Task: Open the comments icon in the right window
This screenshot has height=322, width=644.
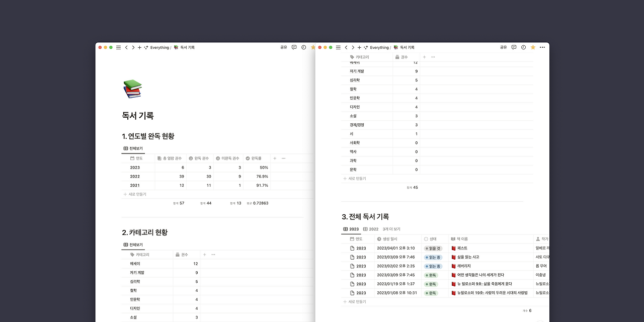Action: 514,47
